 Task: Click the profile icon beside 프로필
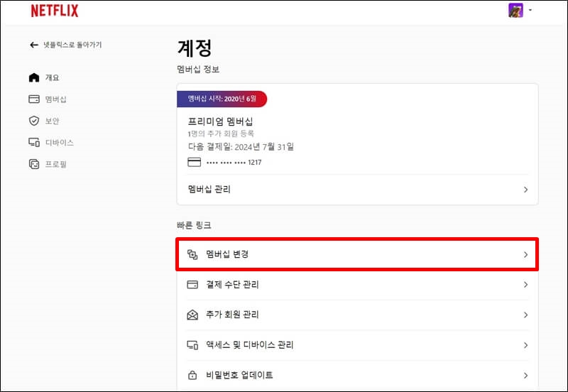tap(34, 164)
